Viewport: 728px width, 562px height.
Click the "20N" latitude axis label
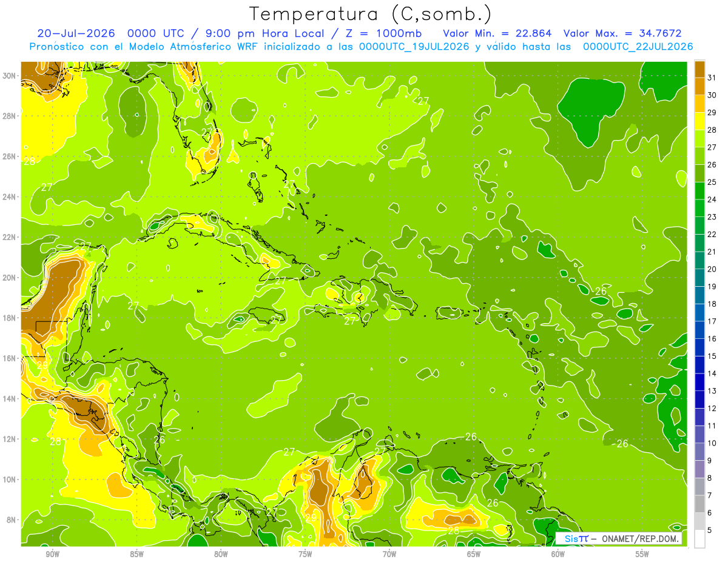[x=9, y=278]
